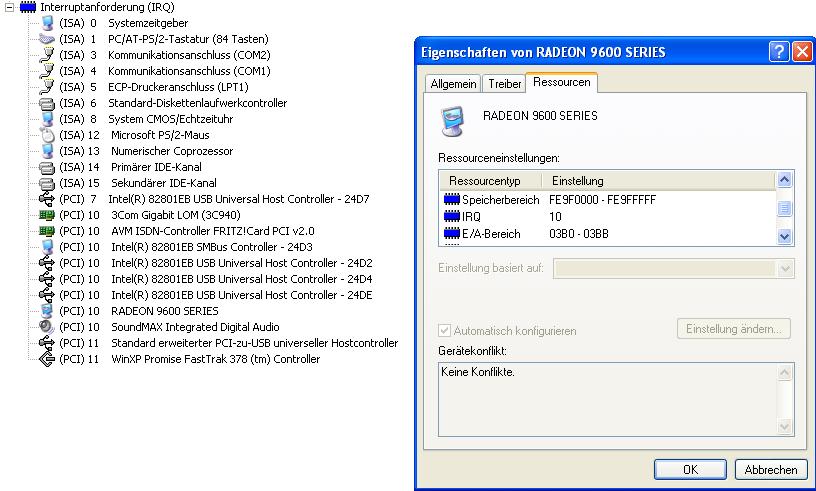The height and width of the screenshot is (491, 816).
Task: Select the Ressourcen tab
Action: [x=562, y=82]
